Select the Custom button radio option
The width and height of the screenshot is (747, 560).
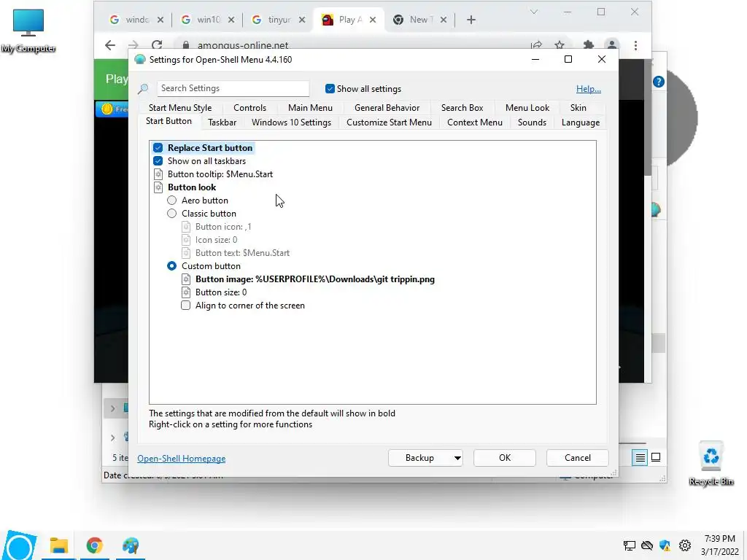[x=171, y=266]
